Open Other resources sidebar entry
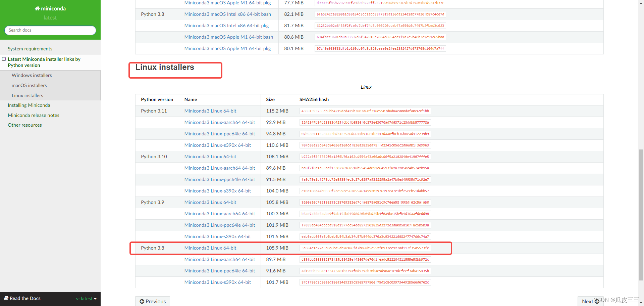The image size is (644, 306). 25,125
